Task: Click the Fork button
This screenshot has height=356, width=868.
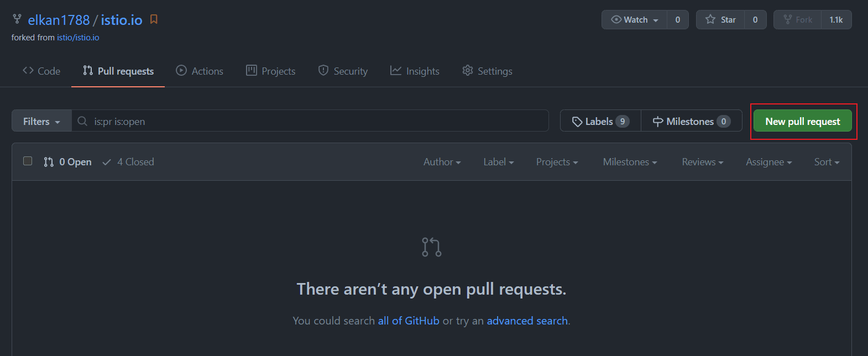Action: [x=797, y=20]
